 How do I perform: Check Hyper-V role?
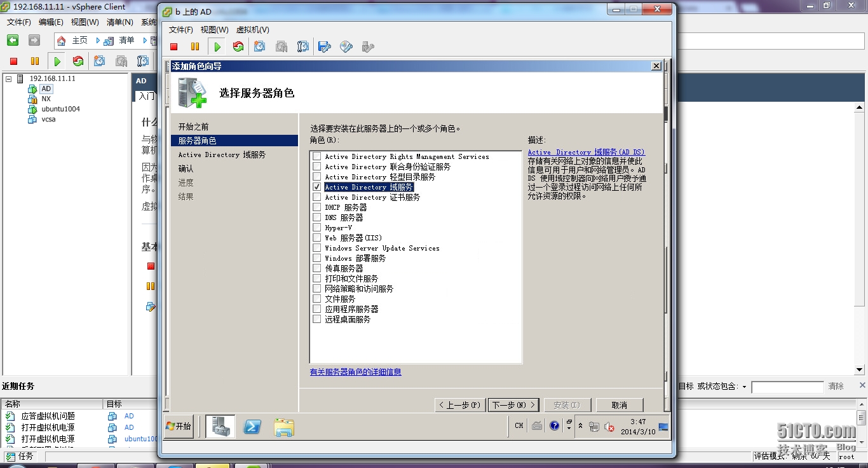point(316,228)
